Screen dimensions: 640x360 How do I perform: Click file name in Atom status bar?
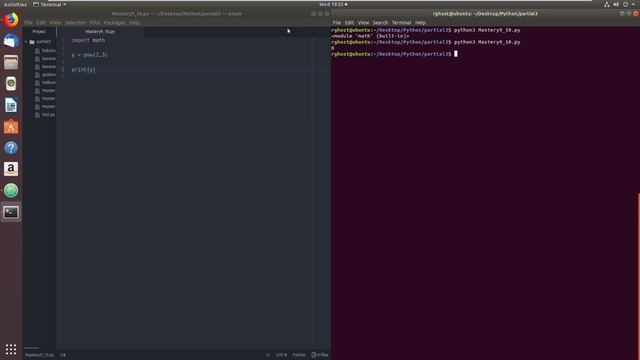(40, 355)
